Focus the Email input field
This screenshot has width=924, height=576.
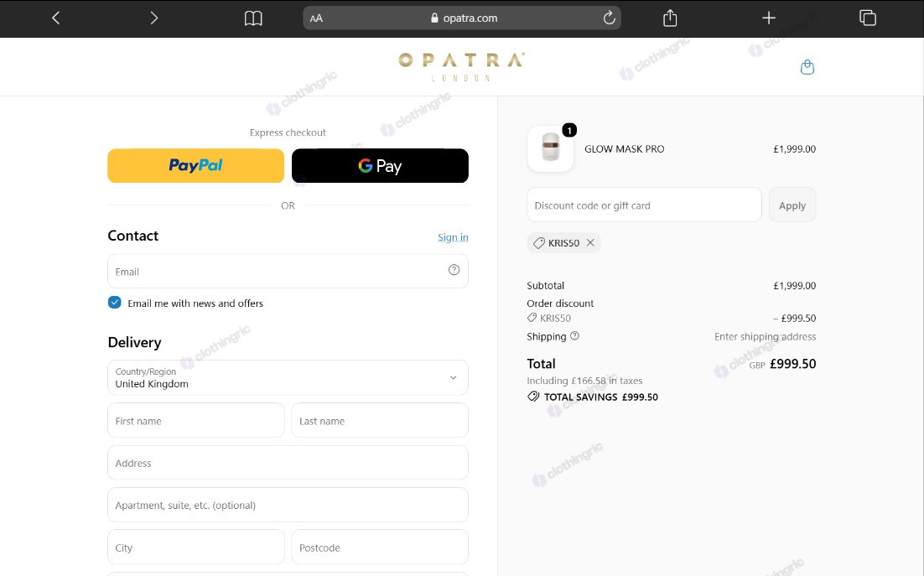click(288, 272)
